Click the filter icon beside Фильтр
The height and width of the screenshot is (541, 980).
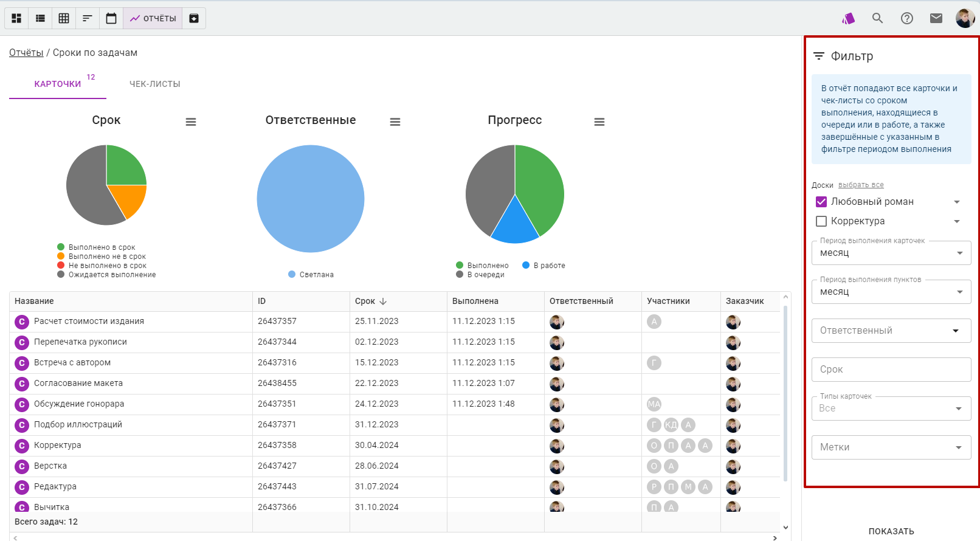[819, 56]
